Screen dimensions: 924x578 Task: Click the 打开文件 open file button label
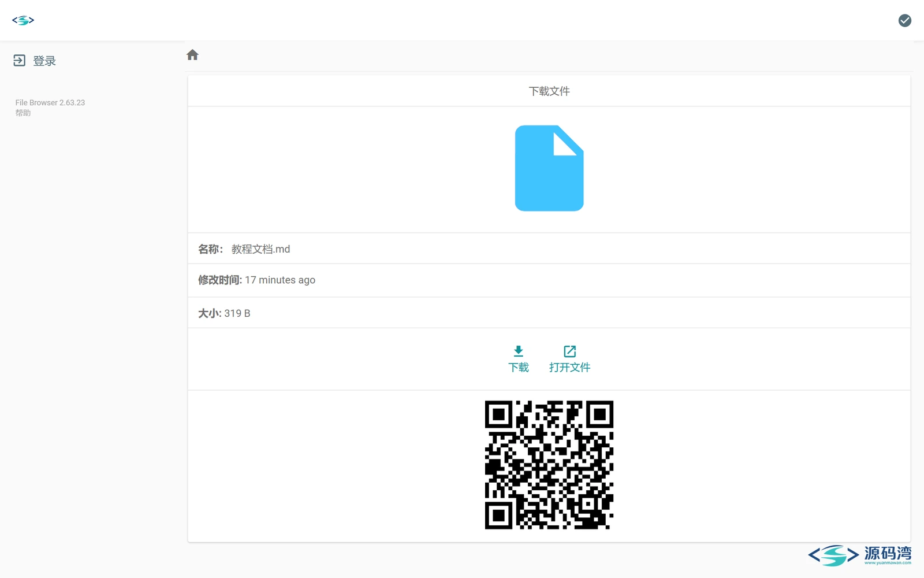click(569, 368)
